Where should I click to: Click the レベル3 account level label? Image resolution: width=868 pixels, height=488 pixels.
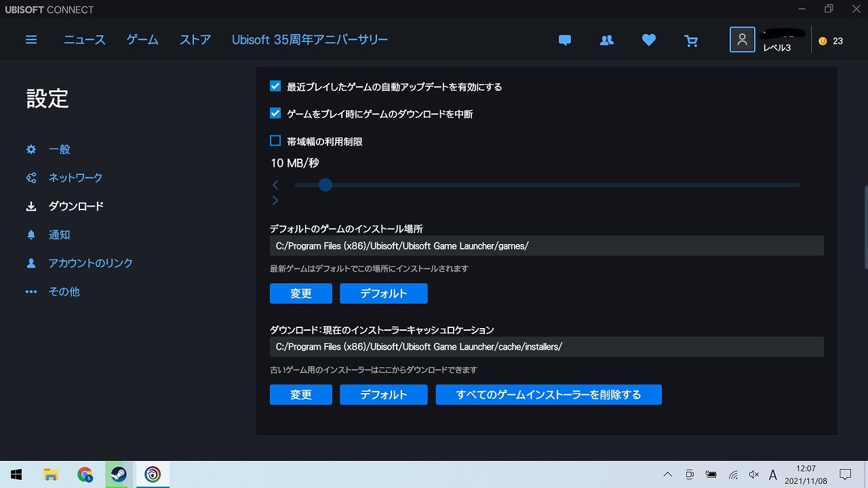tap(777, 48)
